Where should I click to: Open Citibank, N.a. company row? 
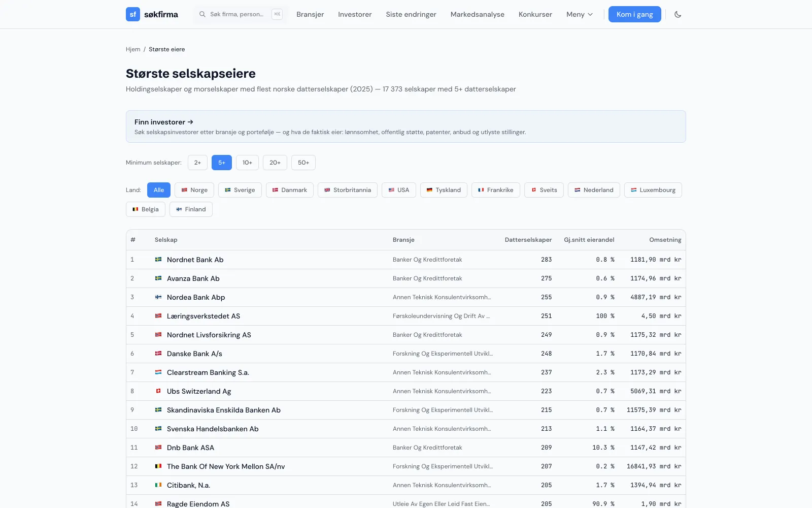click(x=406, y=485)
